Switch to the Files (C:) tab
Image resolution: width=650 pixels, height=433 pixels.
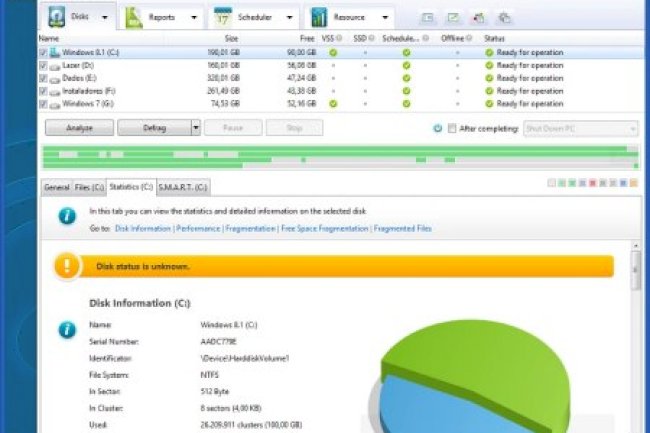click(90, 187)
